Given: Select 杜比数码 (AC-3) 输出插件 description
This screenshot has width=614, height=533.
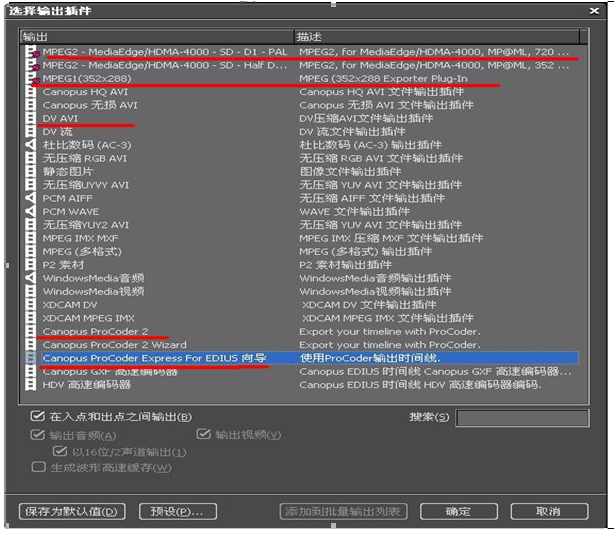Looking at the screenshot, I should (x=370, y=145).
